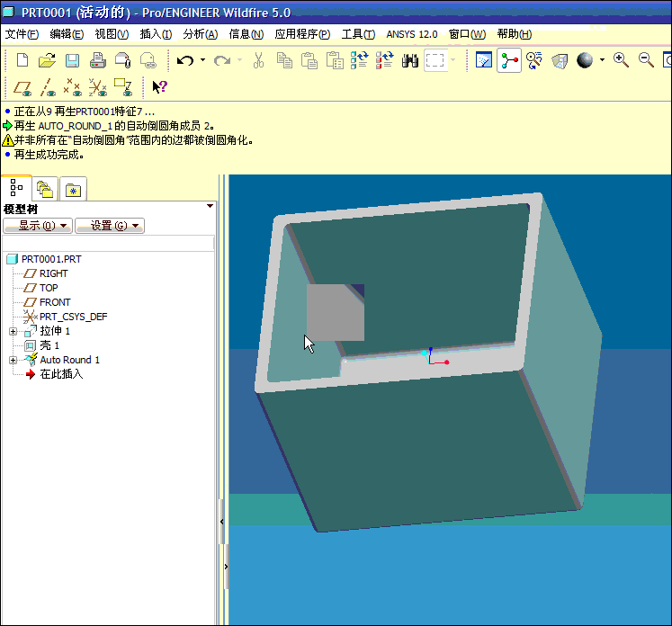Click the Paste Special icon
This screenshot has height=626, width=672.
click(x=335, y=60)
